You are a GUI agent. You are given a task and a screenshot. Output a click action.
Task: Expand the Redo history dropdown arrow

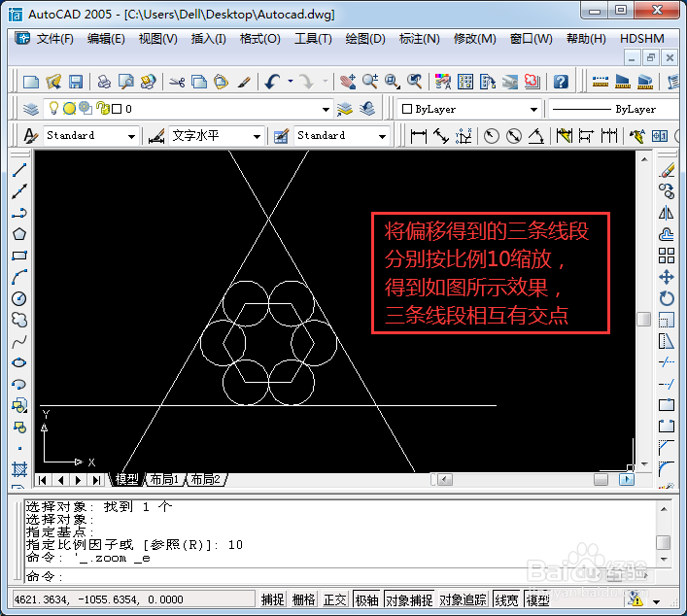326,81
